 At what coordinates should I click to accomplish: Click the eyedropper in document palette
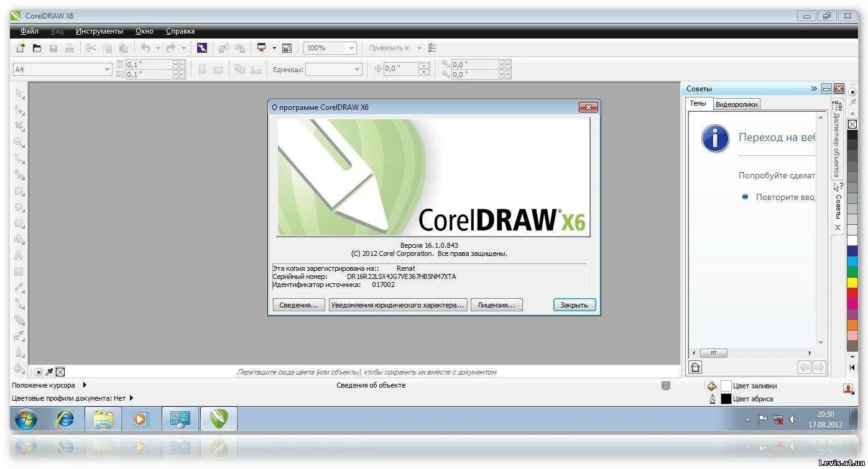(x=49, y=372)
